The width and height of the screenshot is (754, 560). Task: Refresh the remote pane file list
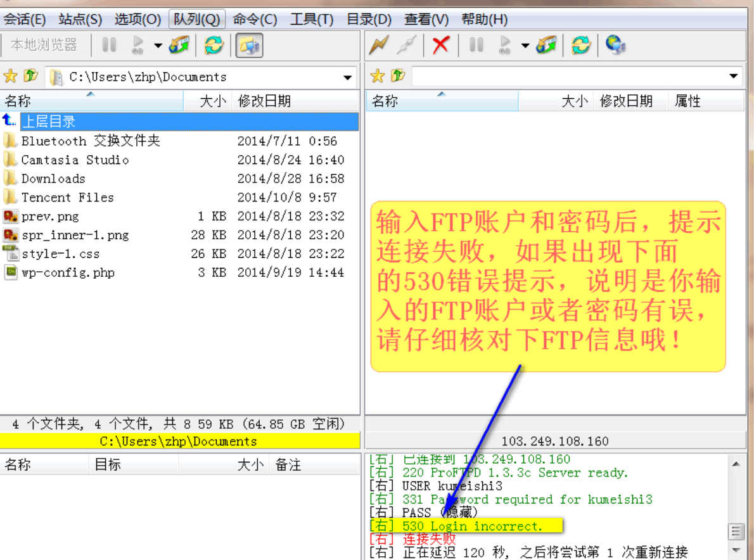[x=580, y=45]
